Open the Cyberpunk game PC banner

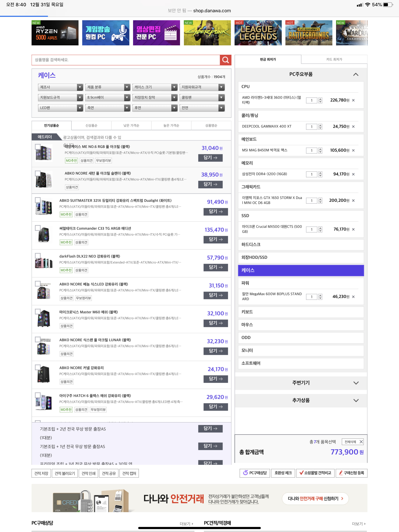pyautogui.click(x=207, y=33)
